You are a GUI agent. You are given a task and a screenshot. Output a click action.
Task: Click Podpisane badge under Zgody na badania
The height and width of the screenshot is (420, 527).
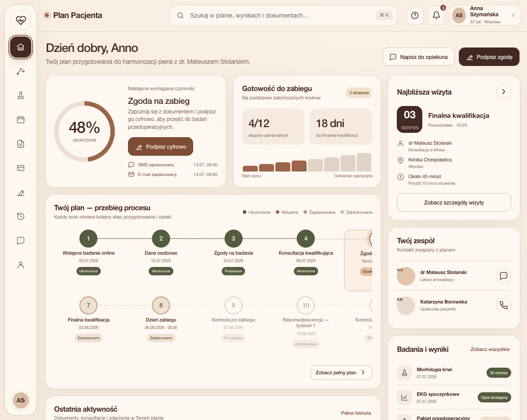click(x=233, y=271)
